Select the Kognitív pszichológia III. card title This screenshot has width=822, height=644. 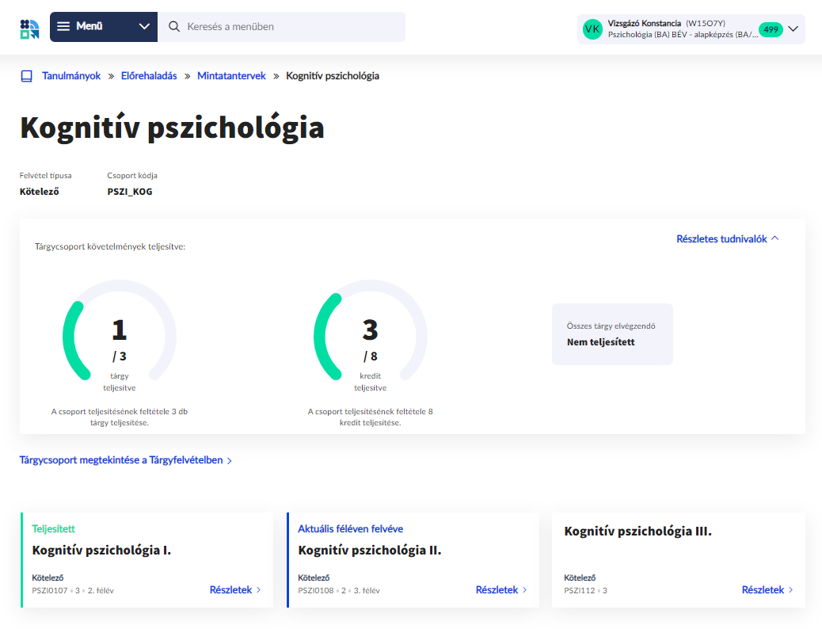tap(638, 532)
